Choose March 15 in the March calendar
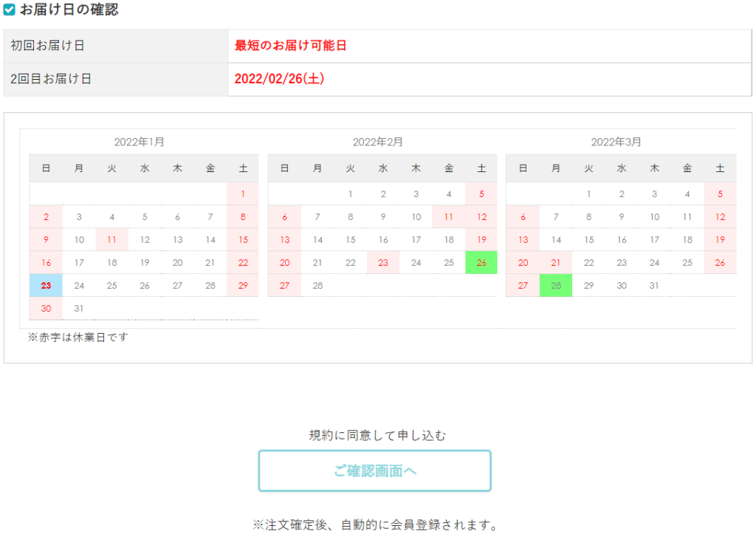The height and width of the screenshot is (537, 756). (588, 239)
